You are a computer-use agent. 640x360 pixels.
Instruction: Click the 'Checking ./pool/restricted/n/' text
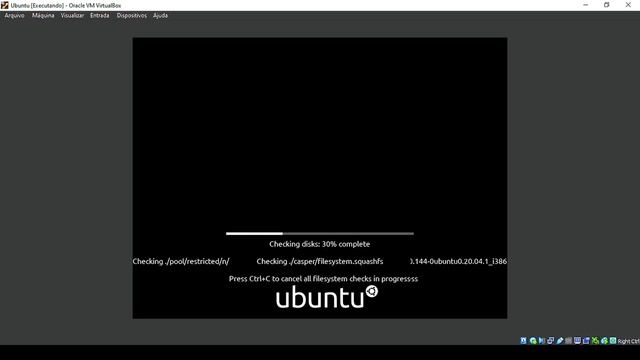pyautogui.click(x=181, y=261)
